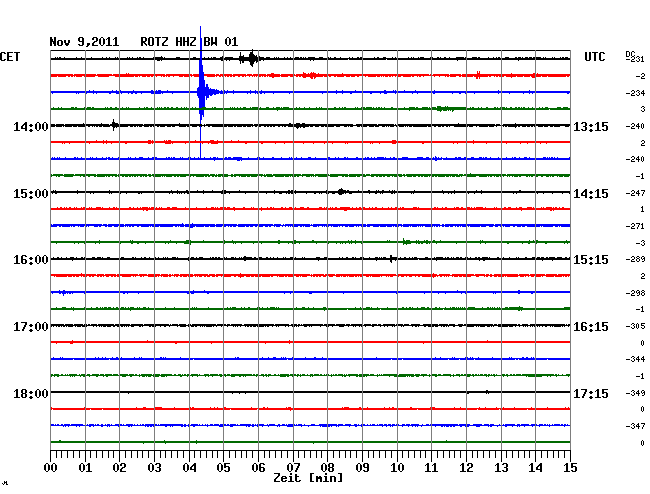Screen dimensions: 650x494
Task: Click the 17:15 UTC label
Action: pyautogui.click(x=591, y=394)
